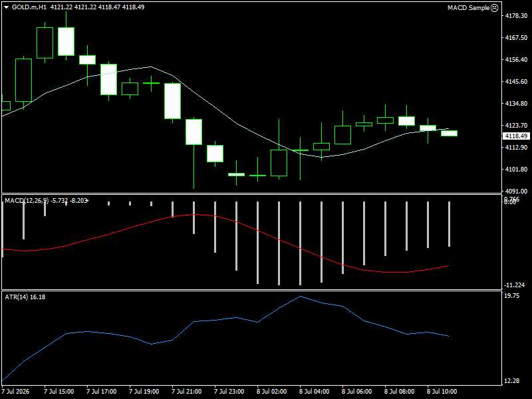Click the 4134.80 price scale label
The image size is (532, 399).
tap(516, 104)
